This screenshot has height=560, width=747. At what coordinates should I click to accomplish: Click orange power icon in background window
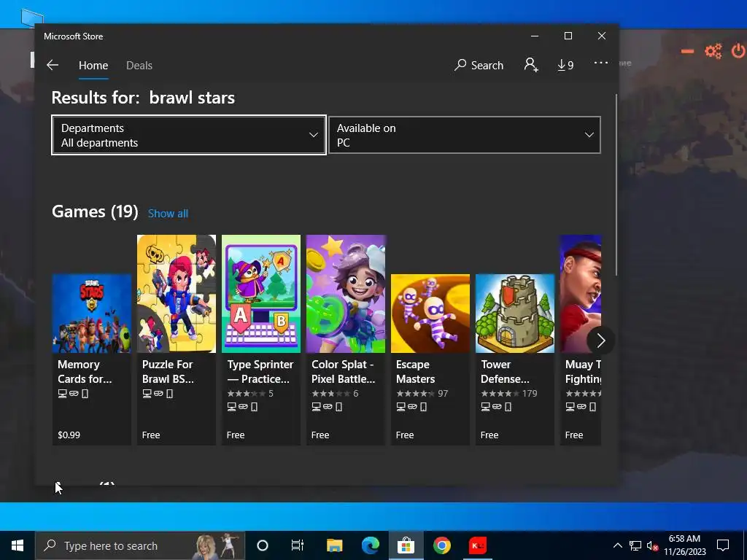[739, 50]
